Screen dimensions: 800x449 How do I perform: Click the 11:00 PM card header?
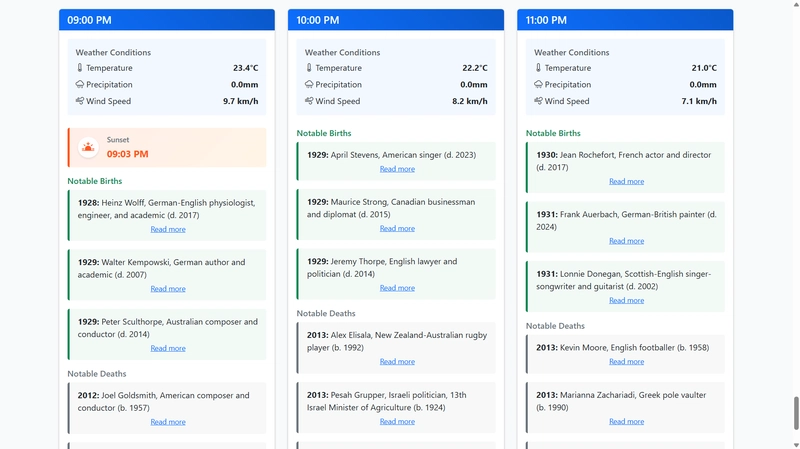tap(625, 20)
